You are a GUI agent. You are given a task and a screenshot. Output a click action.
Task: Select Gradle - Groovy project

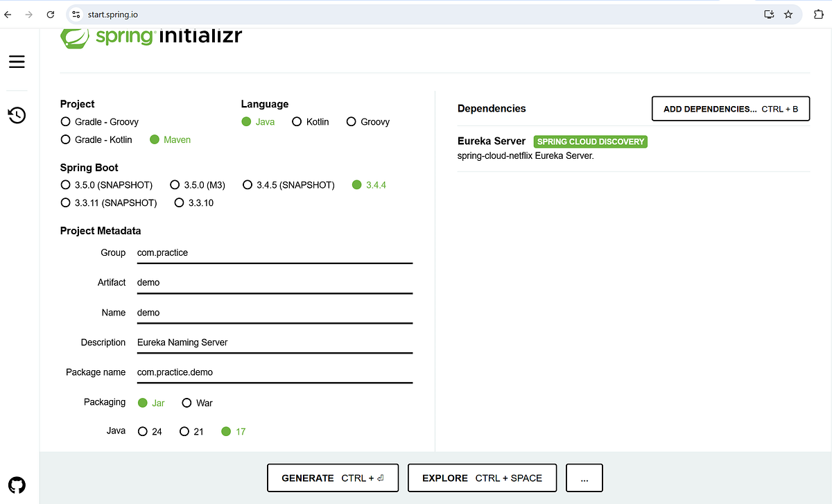coord(99,122)
